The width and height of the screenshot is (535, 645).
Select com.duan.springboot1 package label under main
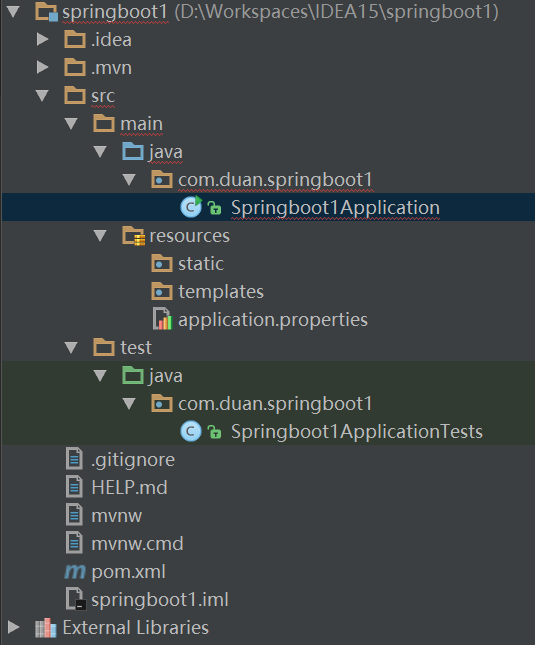pos(275,180)
